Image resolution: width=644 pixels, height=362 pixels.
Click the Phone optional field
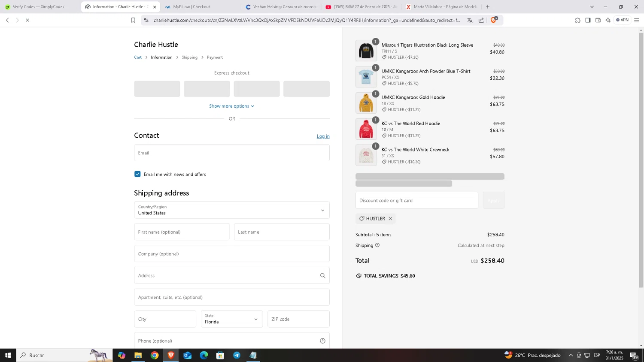(232, 341)
